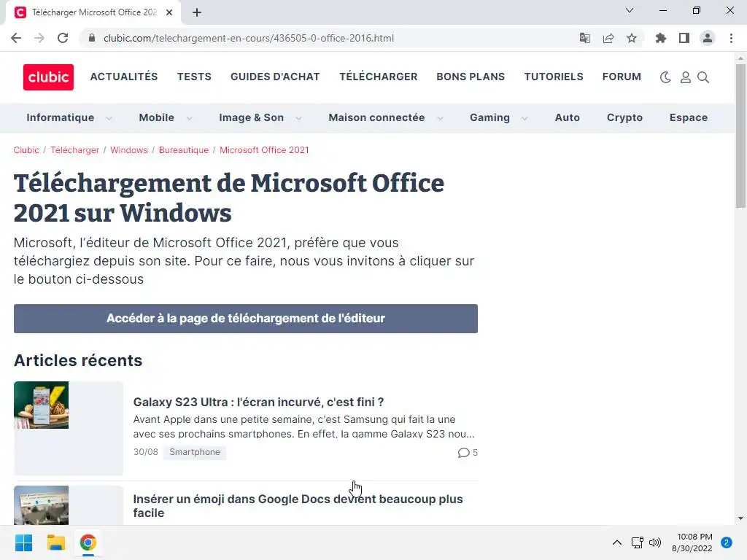Open Insérer un émoji dans Google Docs article

click(x=298, y=506)
